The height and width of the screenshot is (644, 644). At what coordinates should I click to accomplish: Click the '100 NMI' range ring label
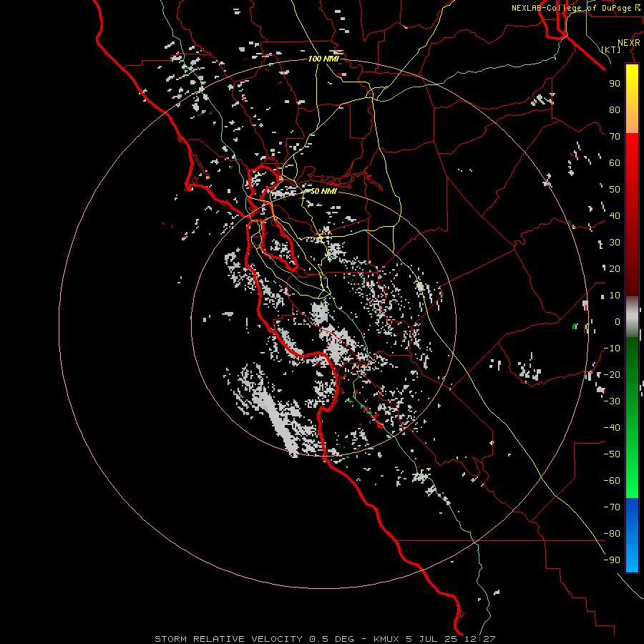pos(323,59)
